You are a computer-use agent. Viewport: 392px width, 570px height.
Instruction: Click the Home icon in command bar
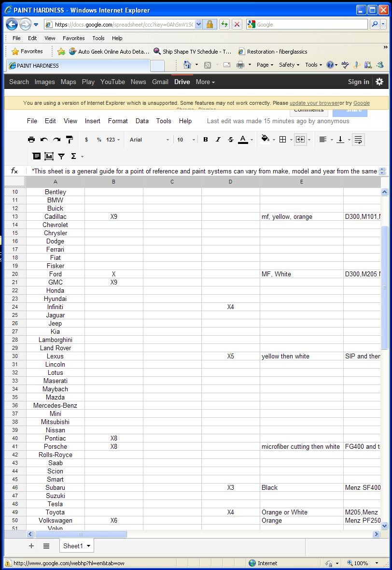[187, 65]
